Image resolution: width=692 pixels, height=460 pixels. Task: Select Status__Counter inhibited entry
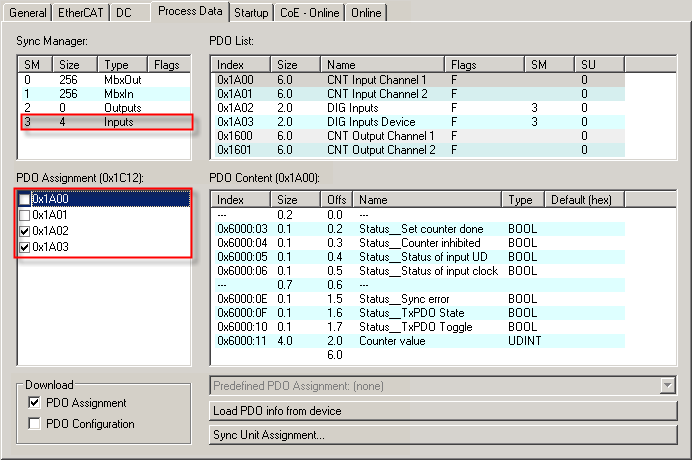pos(418,243)
